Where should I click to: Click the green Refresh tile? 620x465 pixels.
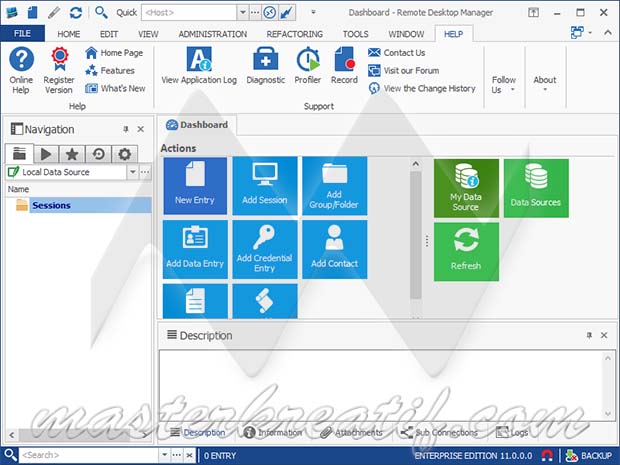[x=466, y=252]
